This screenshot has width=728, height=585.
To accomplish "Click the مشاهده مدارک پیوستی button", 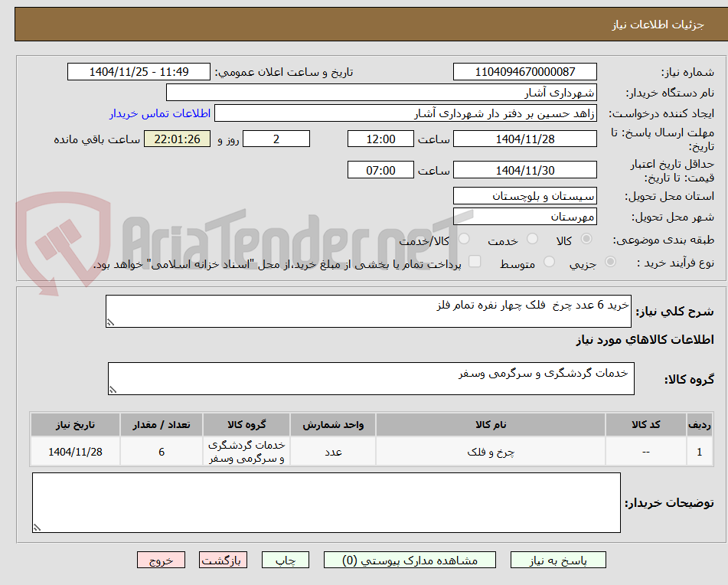I will pos(410,560).
